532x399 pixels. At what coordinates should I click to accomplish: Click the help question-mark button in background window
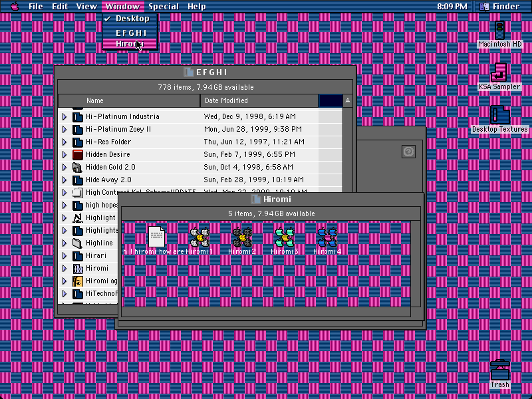click(x=408, y=152)
